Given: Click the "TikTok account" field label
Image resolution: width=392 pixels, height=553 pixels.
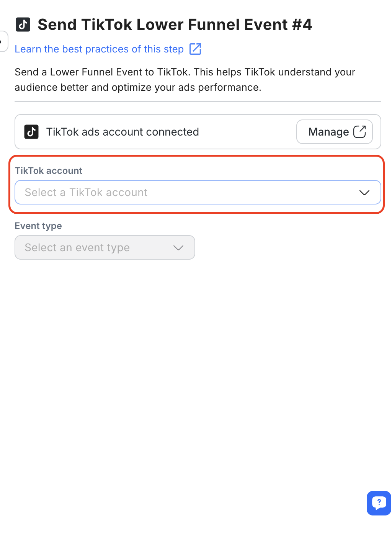Looking at the screenshot, I should (49, 171).
